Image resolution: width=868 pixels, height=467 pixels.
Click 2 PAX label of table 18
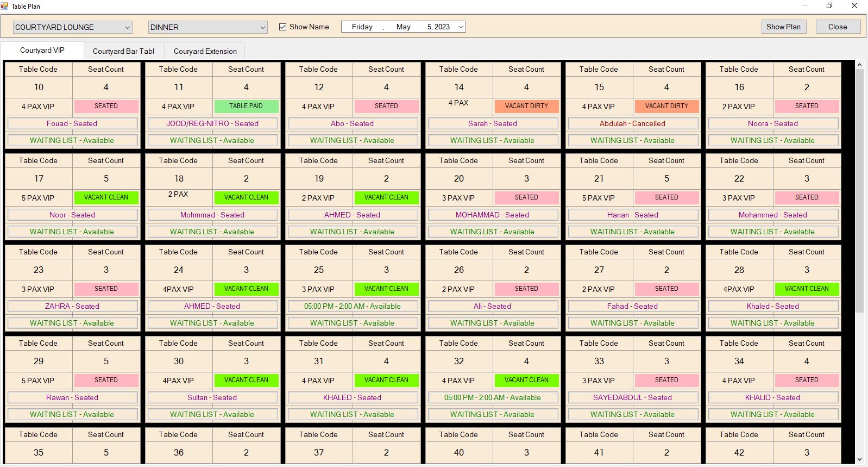click(178, 194)
